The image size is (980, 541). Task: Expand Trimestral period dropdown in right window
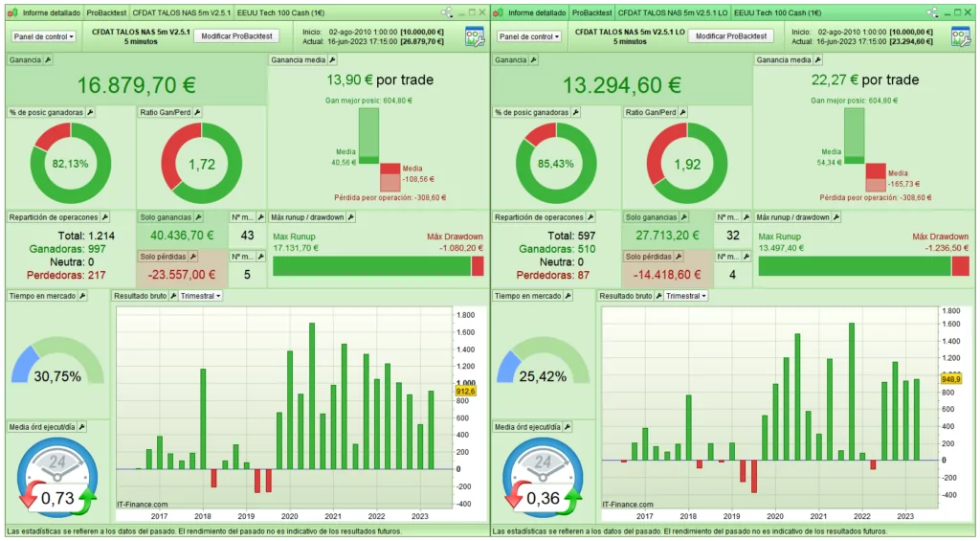(686, 296)
